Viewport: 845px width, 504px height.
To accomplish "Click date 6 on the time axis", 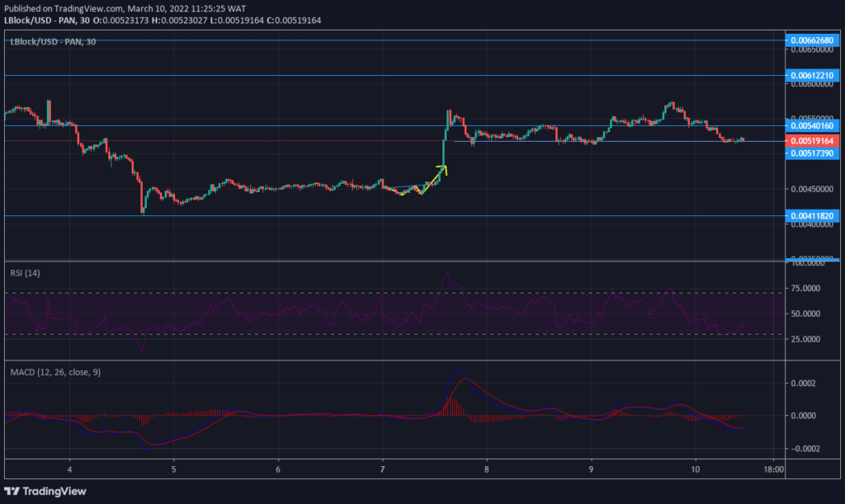I will (278, 469).
